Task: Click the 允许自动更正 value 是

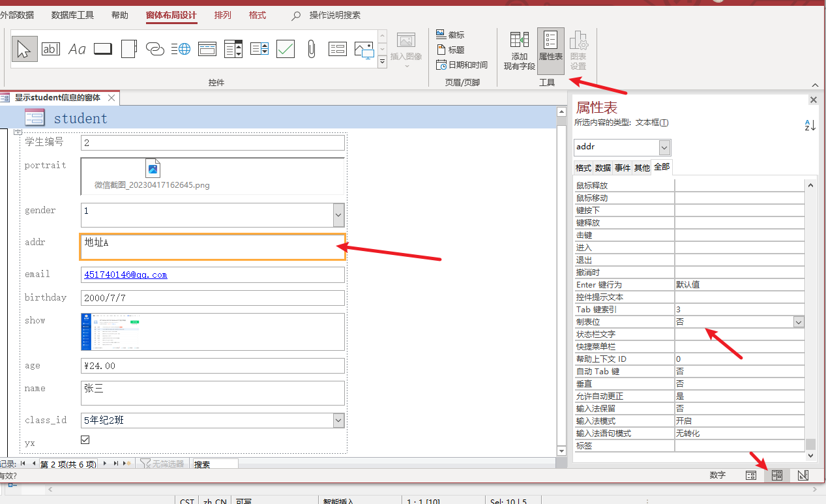Action: coord(739,396)
